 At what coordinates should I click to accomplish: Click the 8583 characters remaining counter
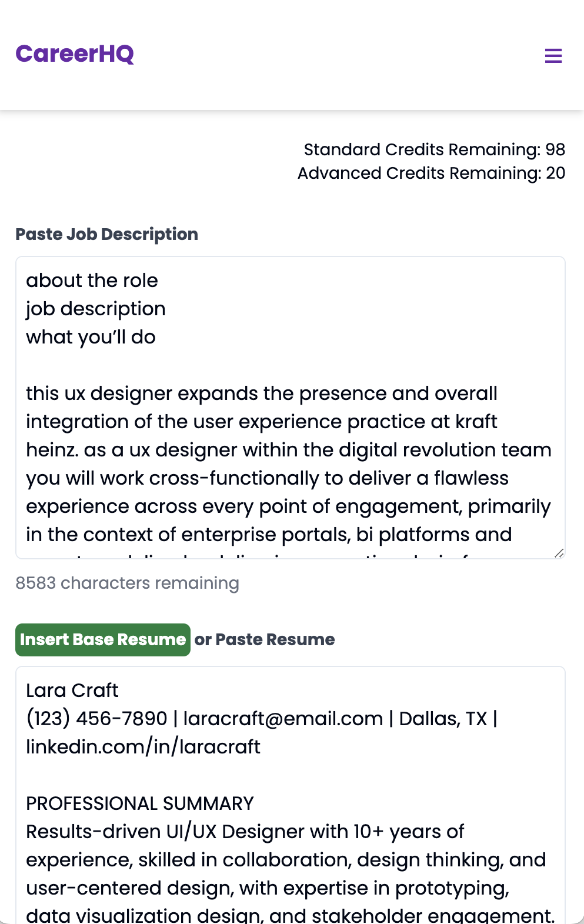[127, 583]
